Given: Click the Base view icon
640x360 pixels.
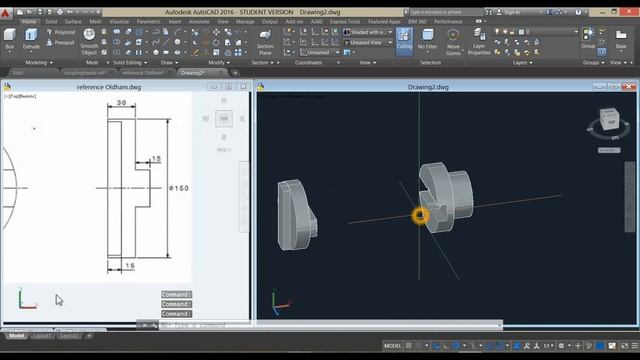Looking at the screenshot, I should [x=621, y=39].
